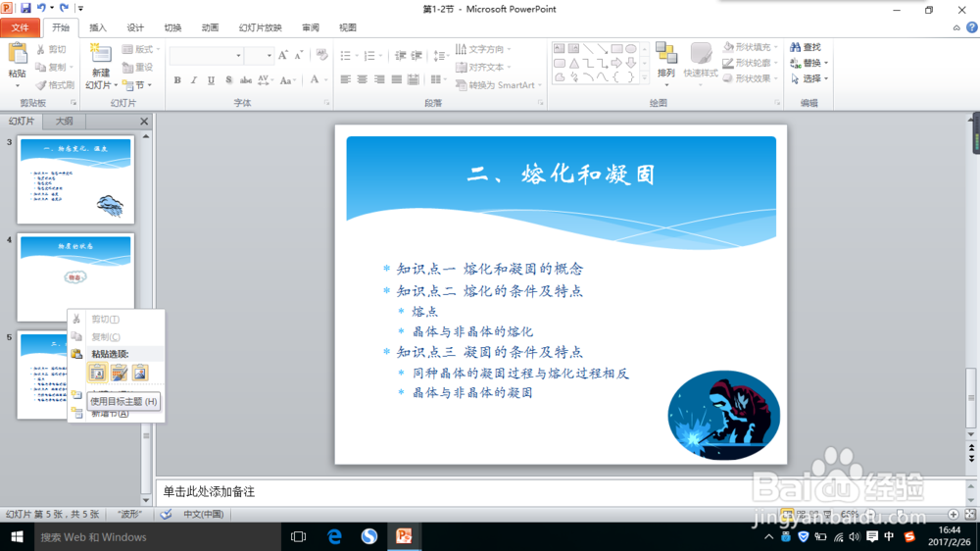The image size is (980, 551).
Task: Click the New Slide icon
Action: 101,54
